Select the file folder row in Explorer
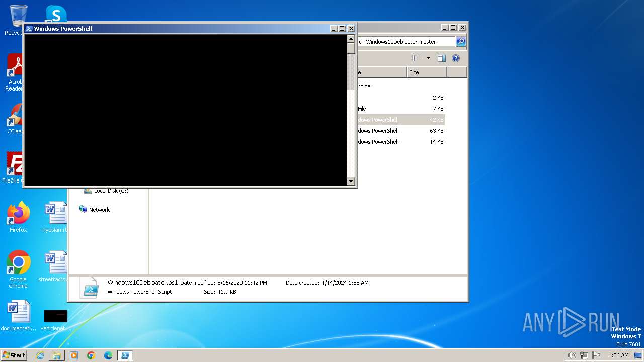644x362 pixels. point(401,86)
